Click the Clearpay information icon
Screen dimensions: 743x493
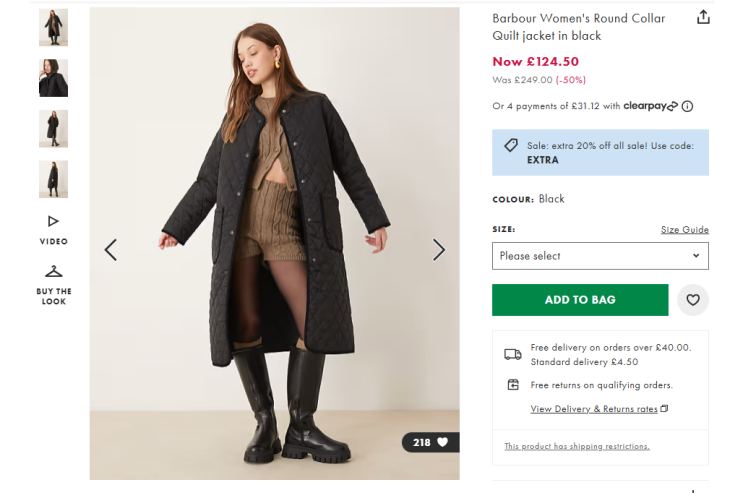(687, 106)
